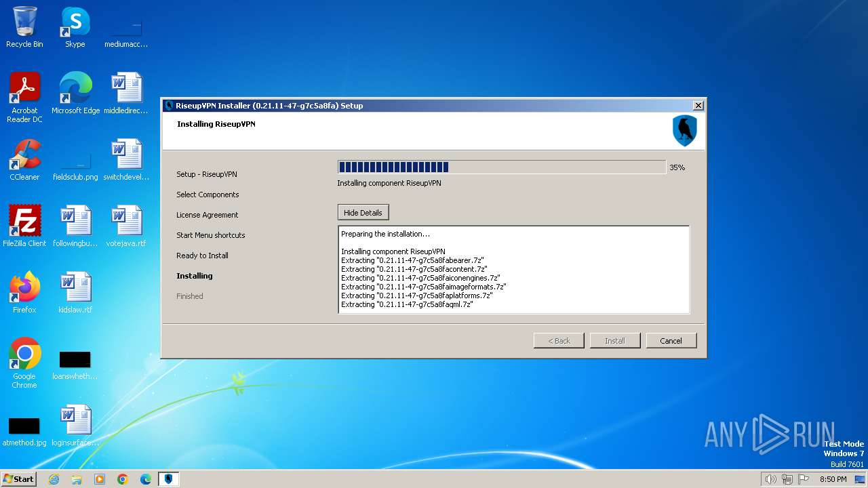Open CCleaner desktop shortcut

tap(24, 160)
